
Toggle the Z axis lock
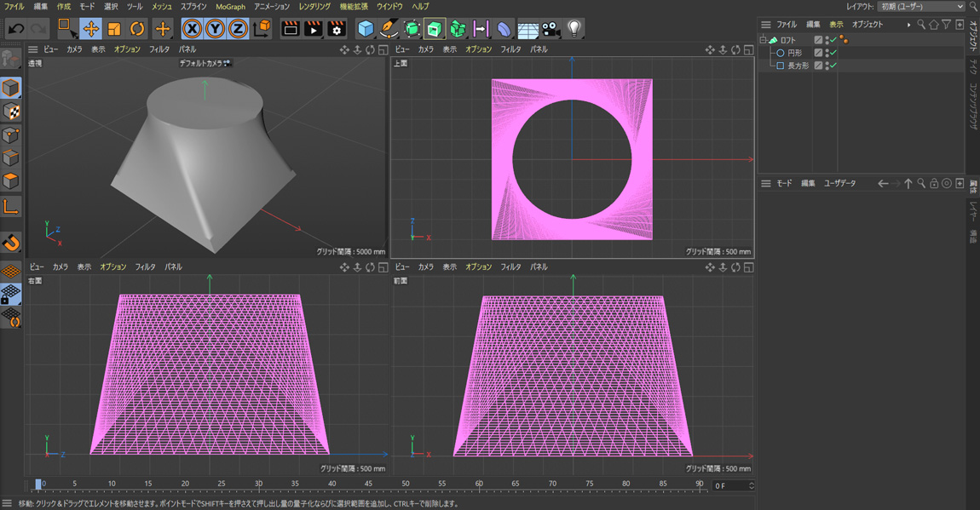point(238,29)
